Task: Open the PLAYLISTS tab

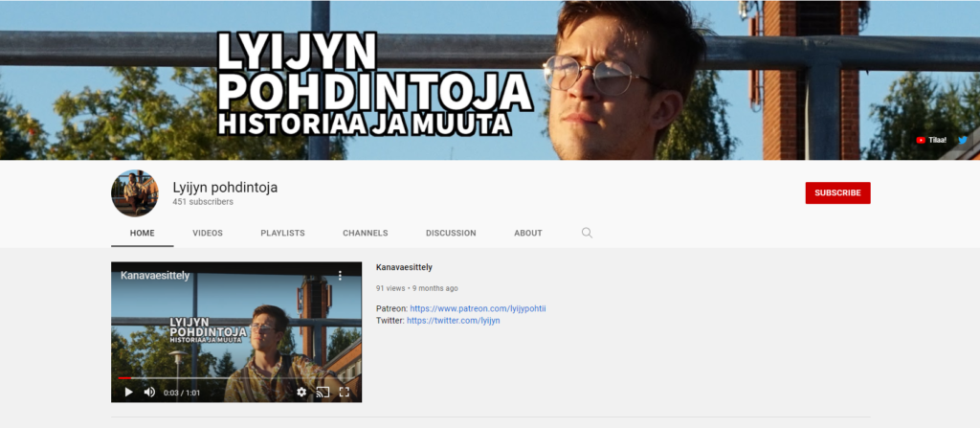Action: click(282, 233)
